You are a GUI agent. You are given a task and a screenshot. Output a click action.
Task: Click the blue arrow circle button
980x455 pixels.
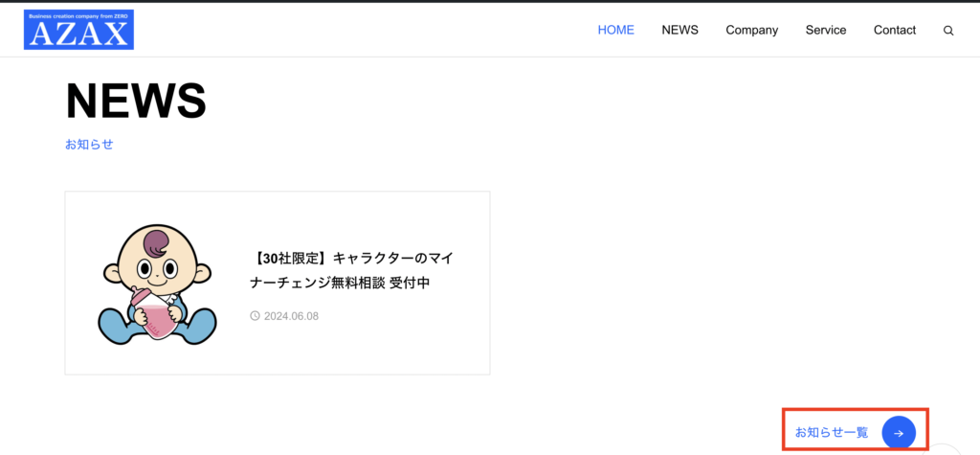tap(899, 433)
